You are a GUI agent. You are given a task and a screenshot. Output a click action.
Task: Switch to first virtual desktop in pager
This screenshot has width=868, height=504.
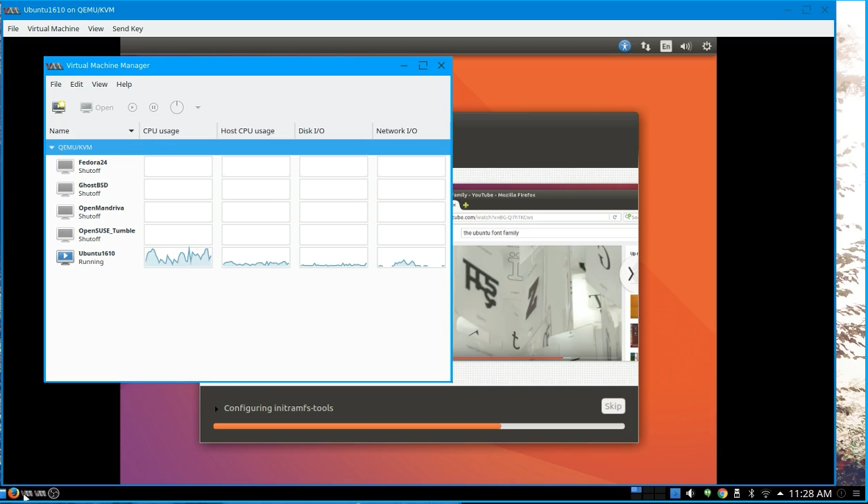[636, 490]
